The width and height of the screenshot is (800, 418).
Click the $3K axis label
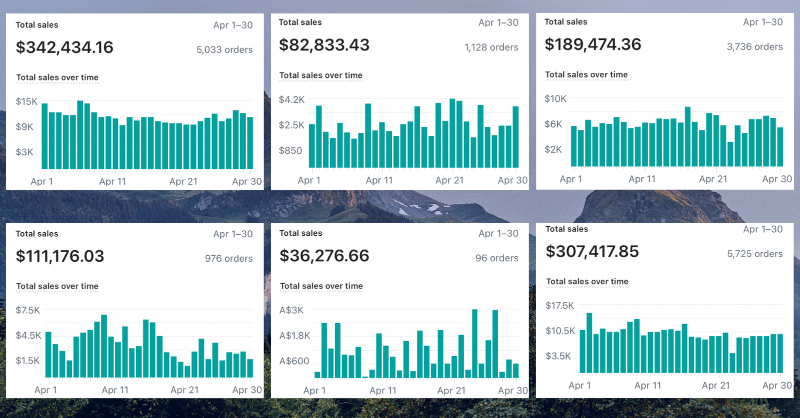tap(24, 152)
